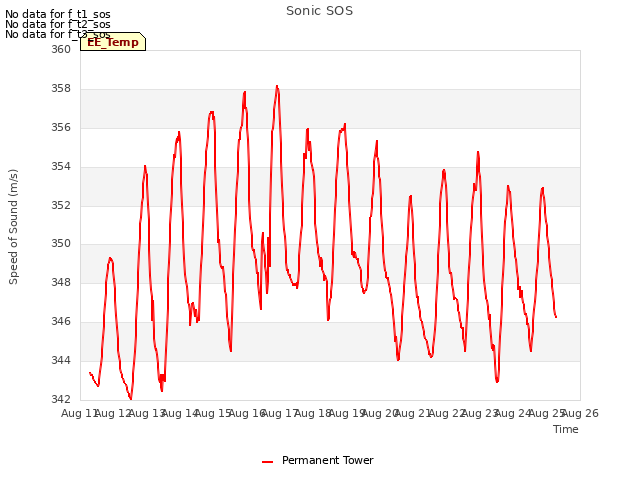Click the Aug 11 x-axis label
Viewport: 640px width, 480px height.
(x=80, y=413)
